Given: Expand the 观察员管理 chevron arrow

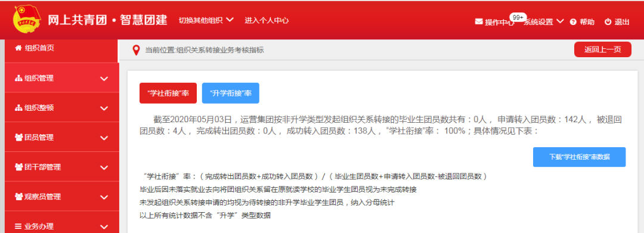Looking at the screenshot, I should click(104, 197).
